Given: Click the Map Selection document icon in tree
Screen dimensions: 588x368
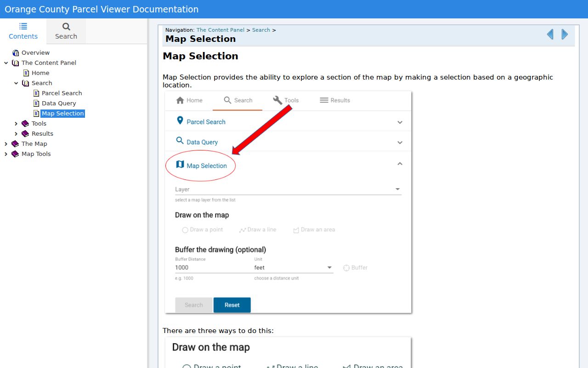Looking at the screenshot, I should click(36, 113).
